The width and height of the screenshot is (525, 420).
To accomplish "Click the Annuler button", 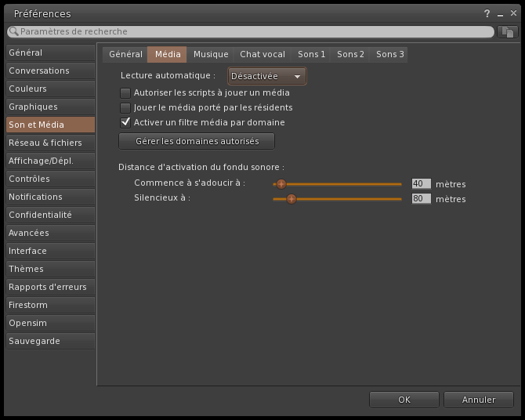I will (478, 400).
